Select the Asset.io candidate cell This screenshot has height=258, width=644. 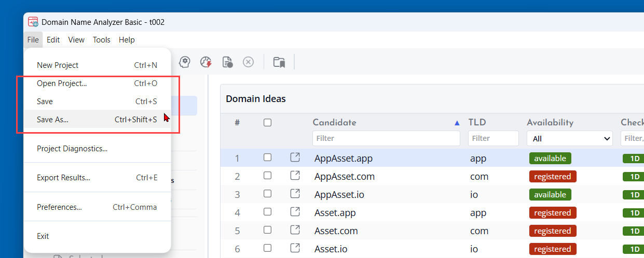point(331,249)
